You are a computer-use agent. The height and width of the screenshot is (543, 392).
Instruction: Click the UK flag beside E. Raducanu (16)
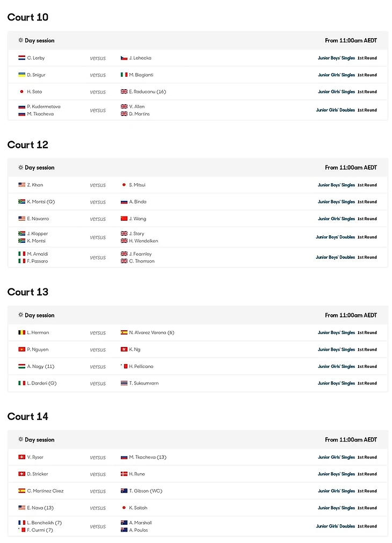click(124, 91)
